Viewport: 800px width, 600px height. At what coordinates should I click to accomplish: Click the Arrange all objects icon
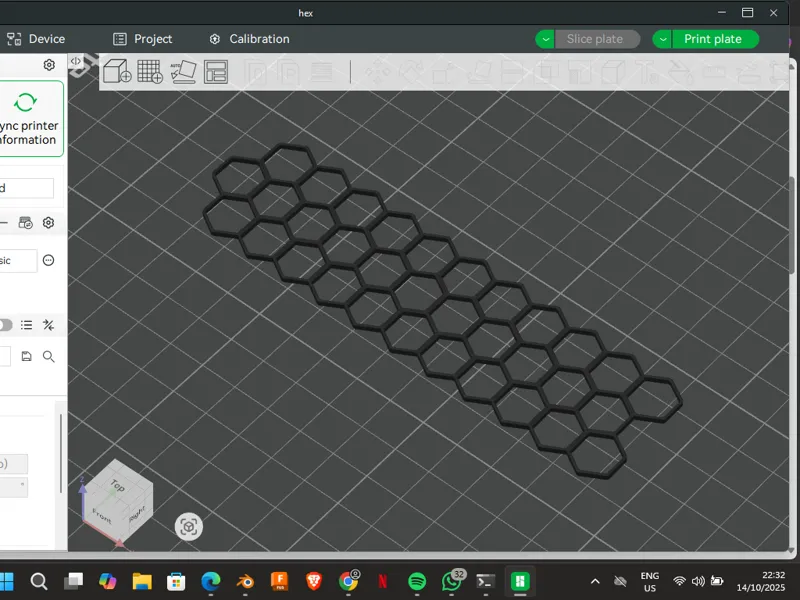(216, 71)
